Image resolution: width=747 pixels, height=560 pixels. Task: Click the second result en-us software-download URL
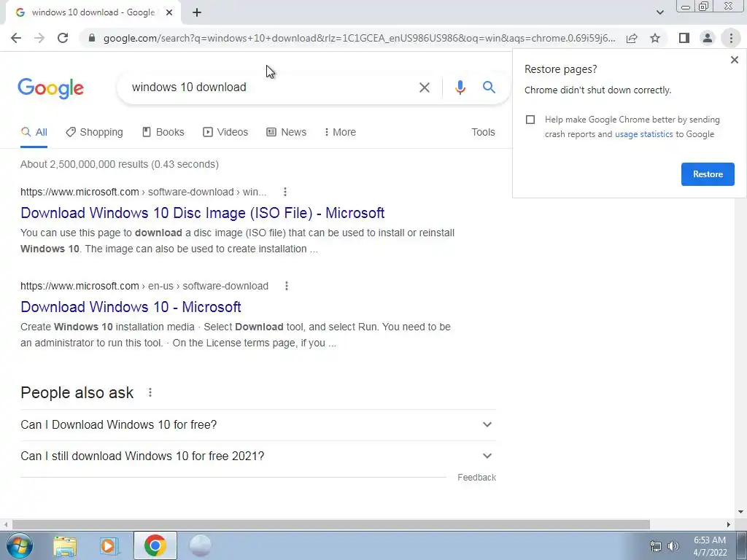pos(144,286)
